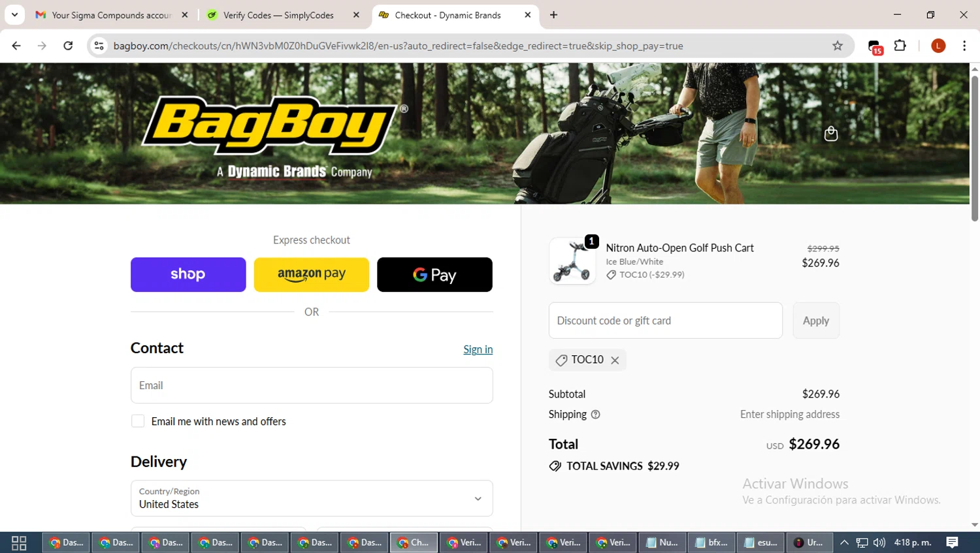Click the bagboy.com address bar URL
The image size is (980, 553).
tap(398, 46)
